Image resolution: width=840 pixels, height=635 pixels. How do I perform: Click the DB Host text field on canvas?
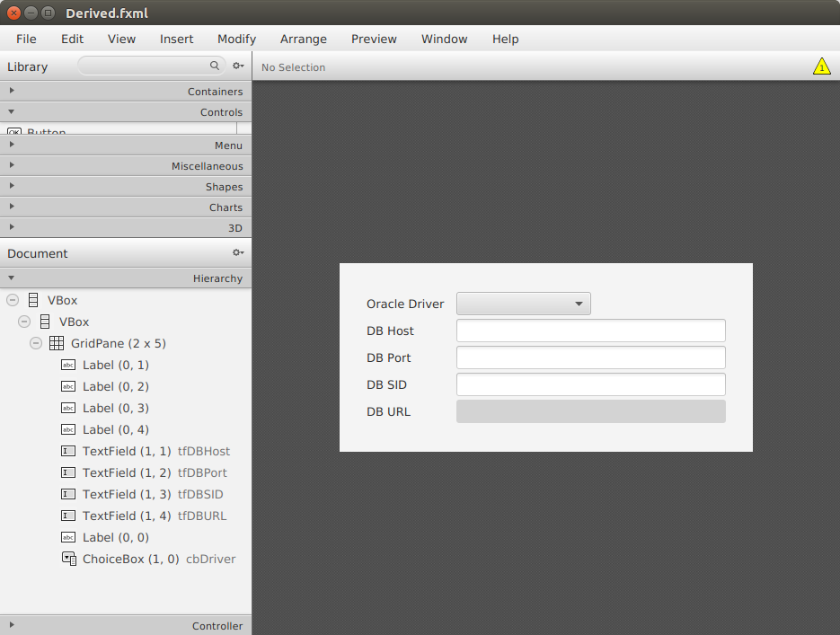tap(590, 331)
